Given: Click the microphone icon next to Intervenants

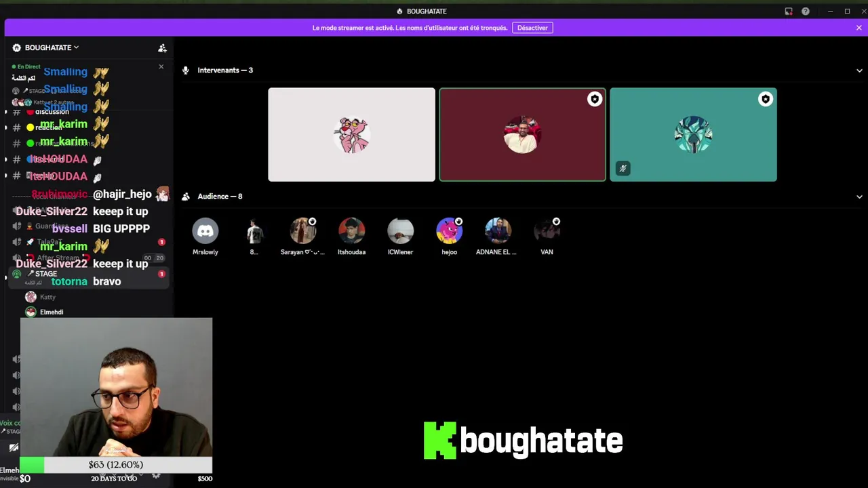Looking at the screenshot, I should [x=186, y=70].
